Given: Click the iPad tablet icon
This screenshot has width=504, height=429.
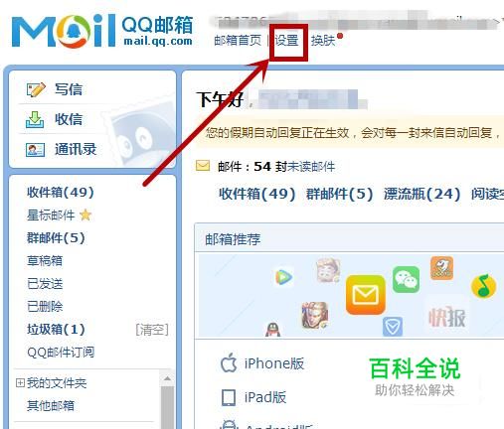Looking at the screenshot, I should click(x=229, y=397).
